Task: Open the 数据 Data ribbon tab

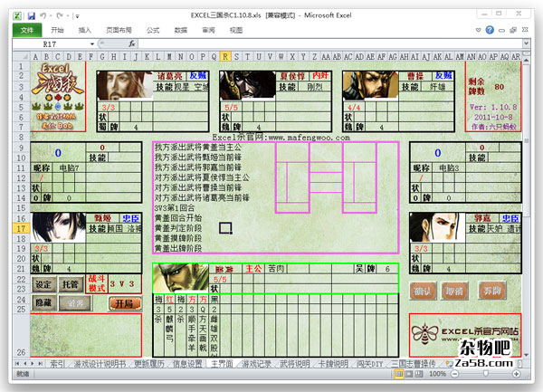Action: pos(180,30)
